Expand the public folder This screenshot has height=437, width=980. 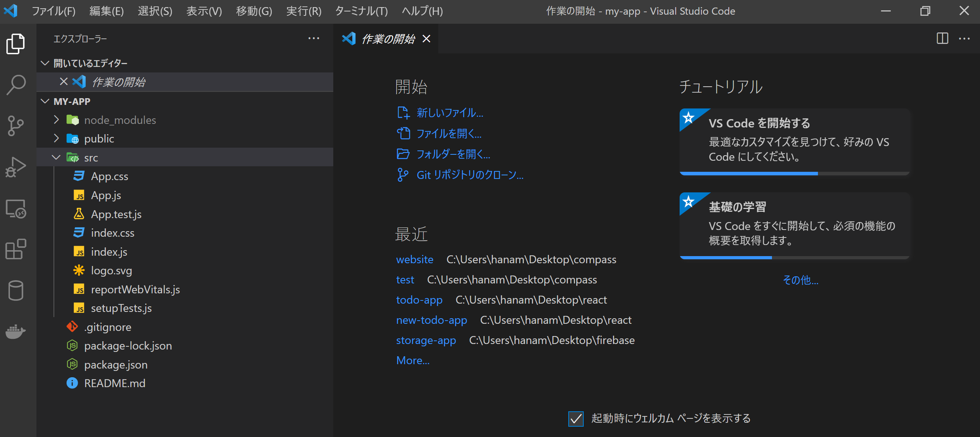click(56, 139)
